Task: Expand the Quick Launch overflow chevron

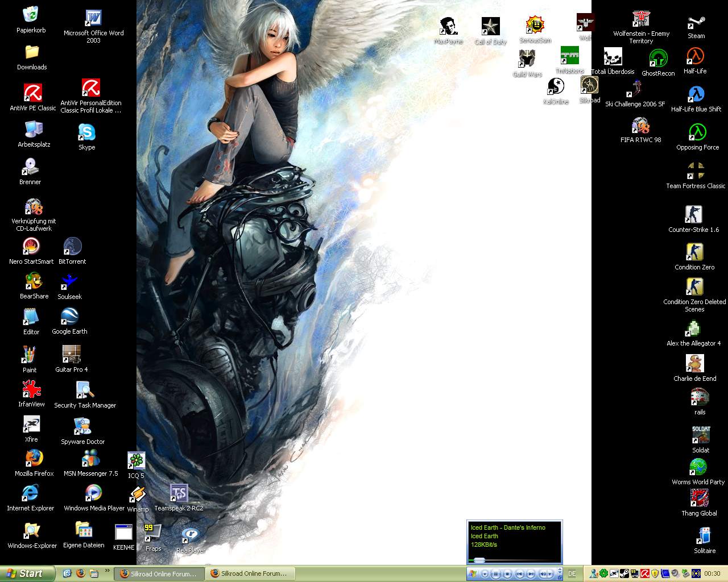Action: pos(107,571)
